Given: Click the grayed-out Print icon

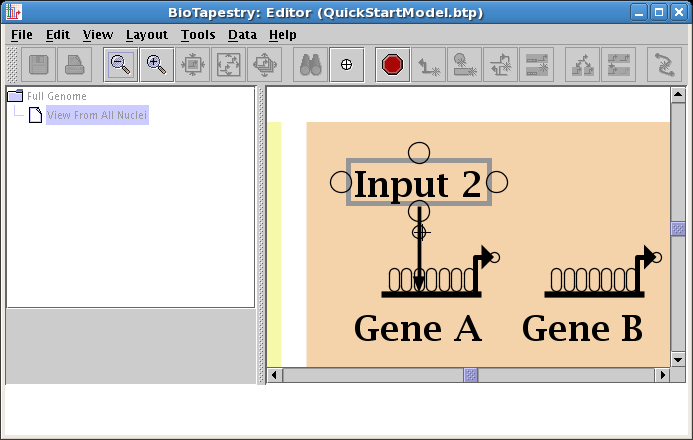Looking at the screenshot, I should [75, 64].
